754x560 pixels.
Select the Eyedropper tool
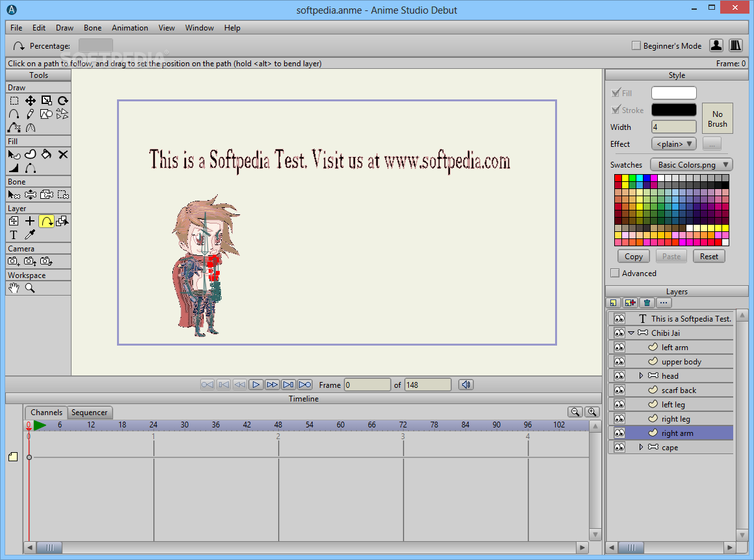(31, 235)
